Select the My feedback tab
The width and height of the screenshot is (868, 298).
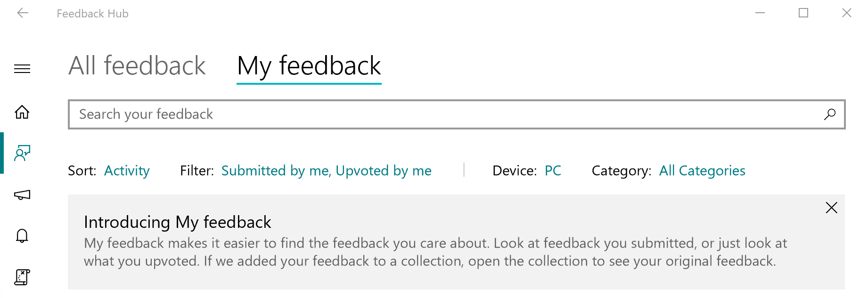click(309, 66)
